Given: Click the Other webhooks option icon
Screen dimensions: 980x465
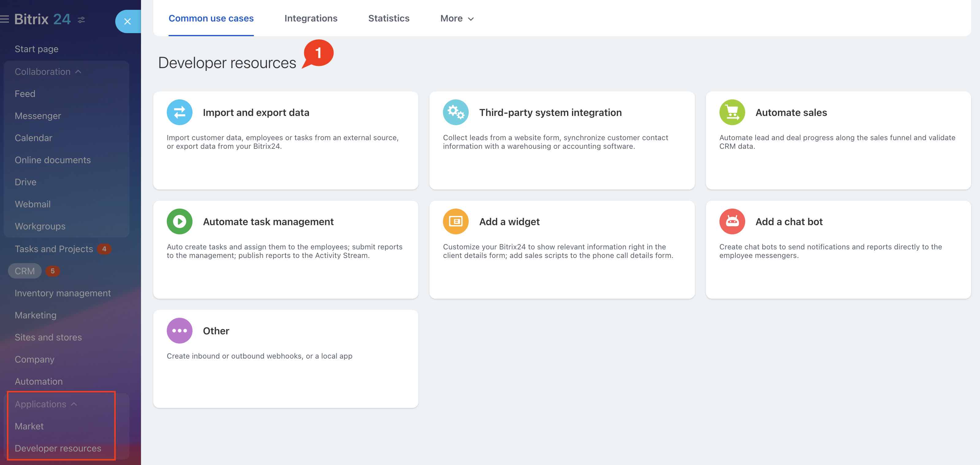Looking at the screenshot, I should [x=179, y=330].
